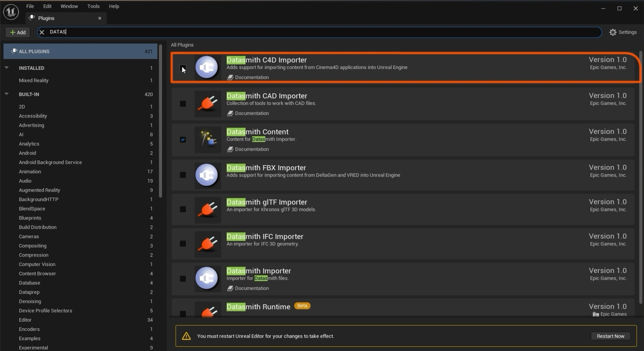Screen dimensions: 644x351
Task: Open Settings via the gear icon
Action: [x=613, y=32]
